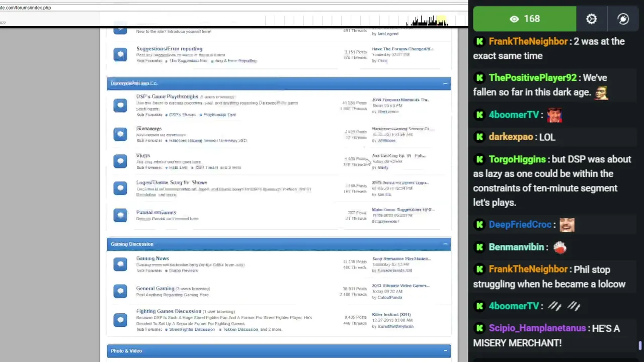This screenshot has height=362, width=644.
Task: Open the Game Reviews sub-forum
Action: (184, 270)
